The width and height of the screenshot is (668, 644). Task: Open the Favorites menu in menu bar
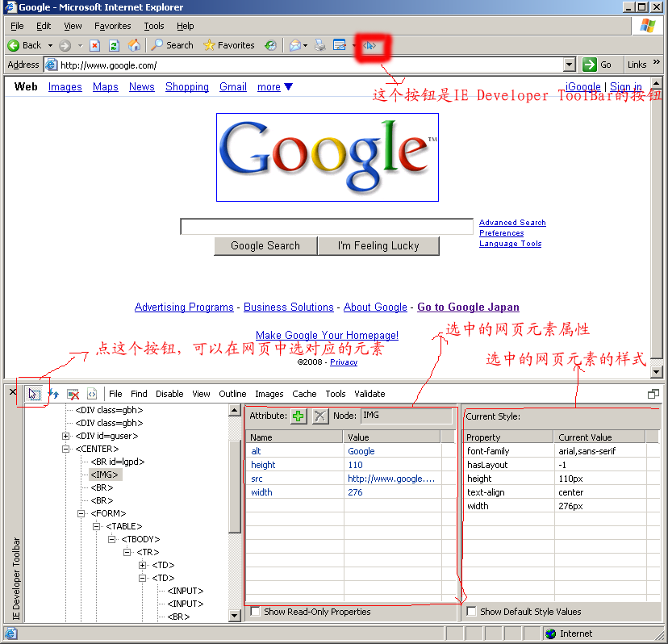click(112, 26)
